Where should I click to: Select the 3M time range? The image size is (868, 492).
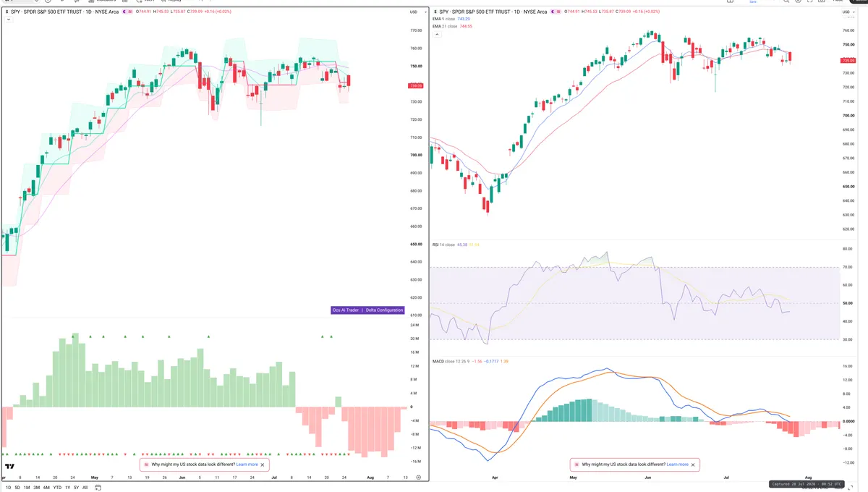(36, 488)
